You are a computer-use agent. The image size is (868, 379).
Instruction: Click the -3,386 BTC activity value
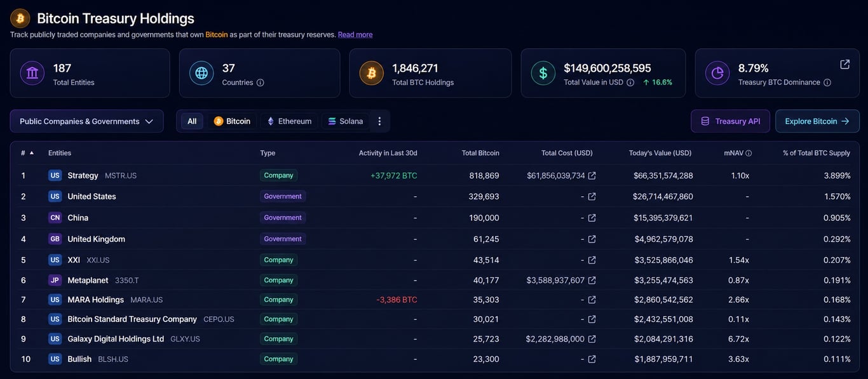coord(397,300)
